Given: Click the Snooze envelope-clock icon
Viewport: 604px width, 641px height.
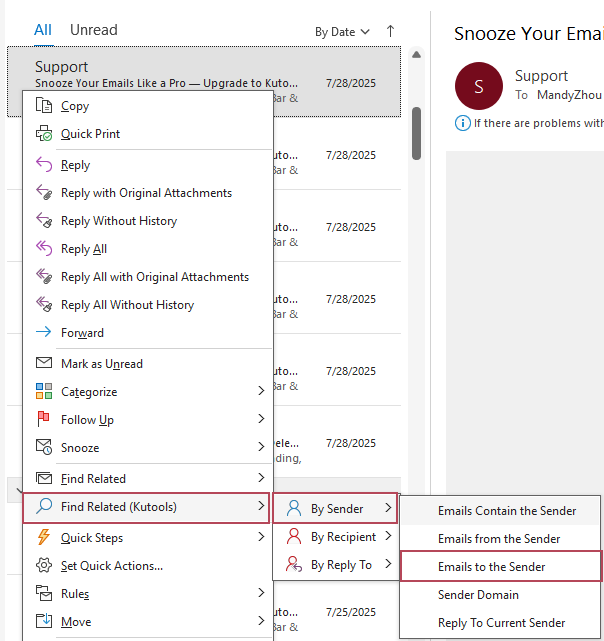Looking at the screenshot, I should pyautogui.click(x=44, y=447).
